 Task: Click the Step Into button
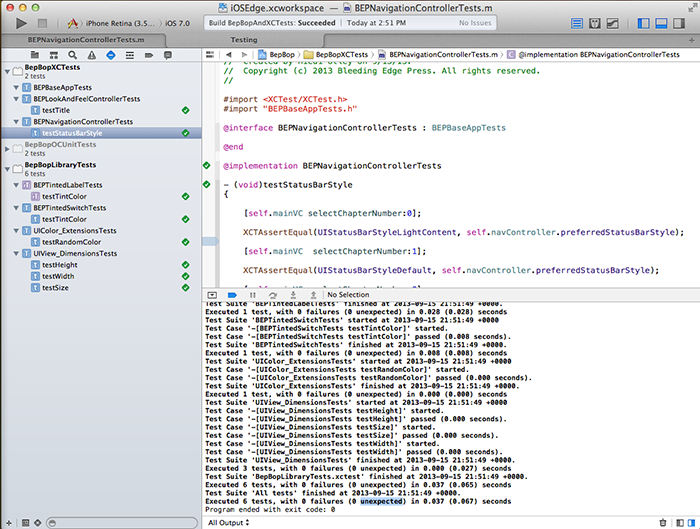click(293, 295)
